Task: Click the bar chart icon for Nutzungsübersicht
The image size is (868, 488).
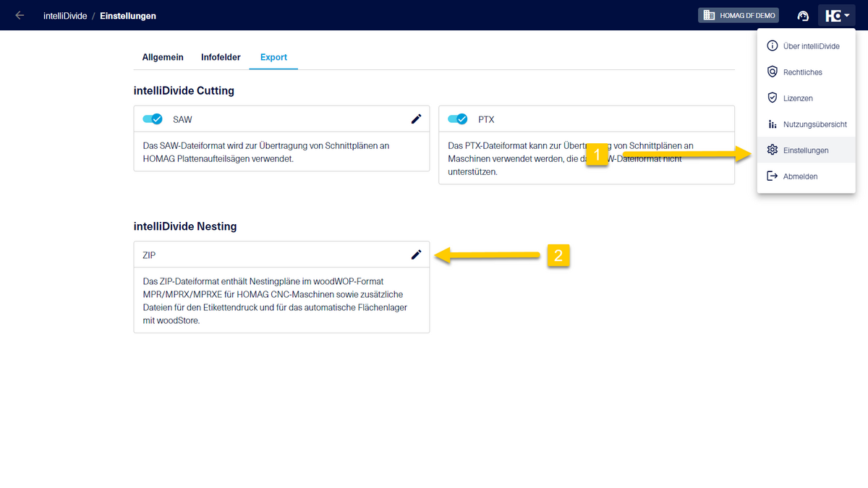Action: point(773,124)
